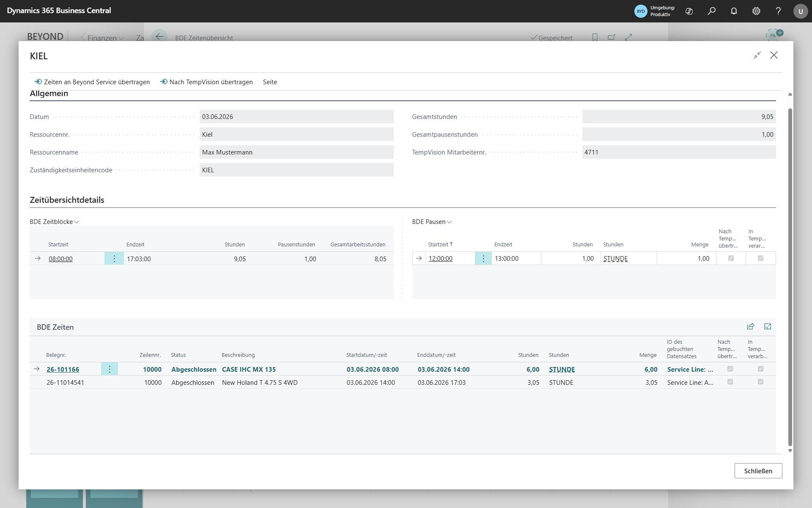Viewport: 812px width, 508px height.
Task: Open STUNDE unit link in break row
Action: [615, 258]
